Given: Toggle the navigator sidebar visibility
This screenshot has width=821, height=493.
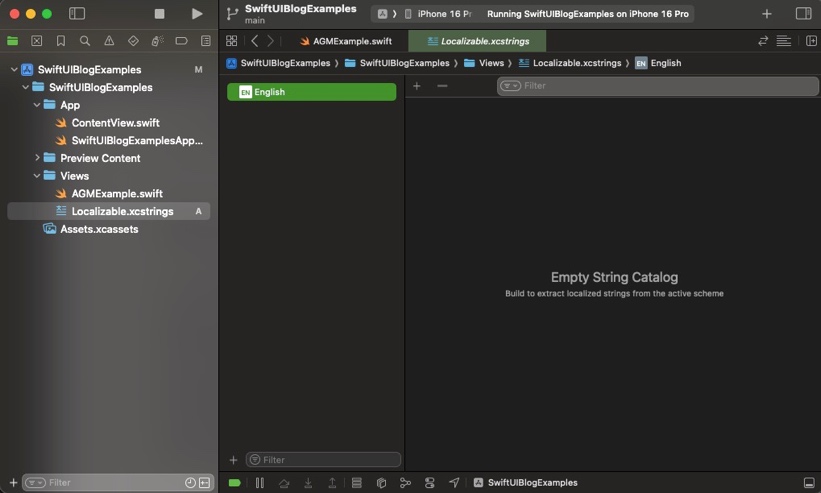Looking at the screenshot, I should pos(77,14).
